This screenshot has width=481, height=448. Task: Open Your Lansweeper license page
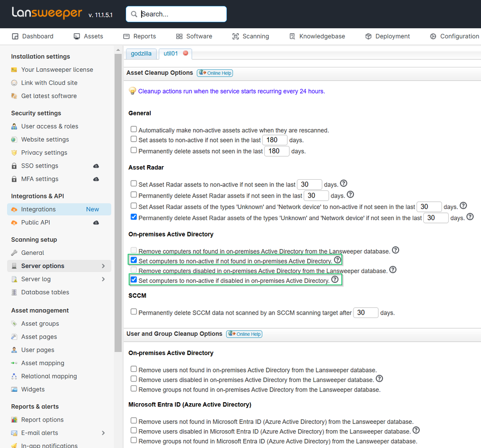click(x=57, y=69)
